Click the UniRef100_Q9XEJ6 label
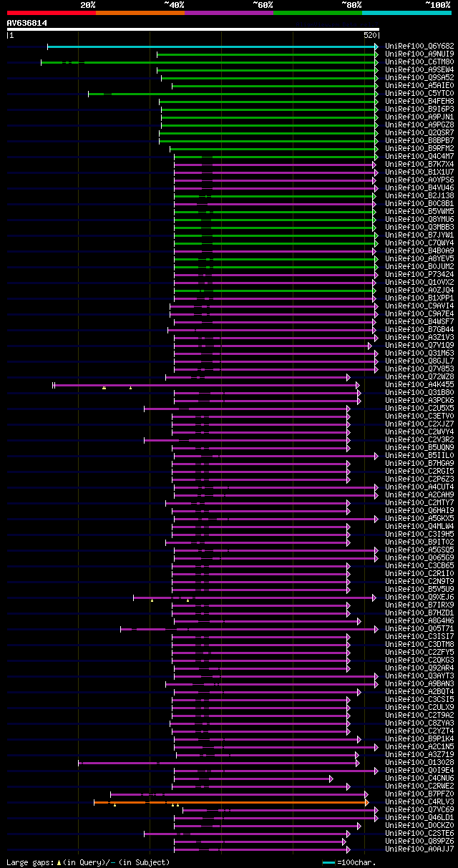Viewport: 458px width, 868px height. [419, 598]
